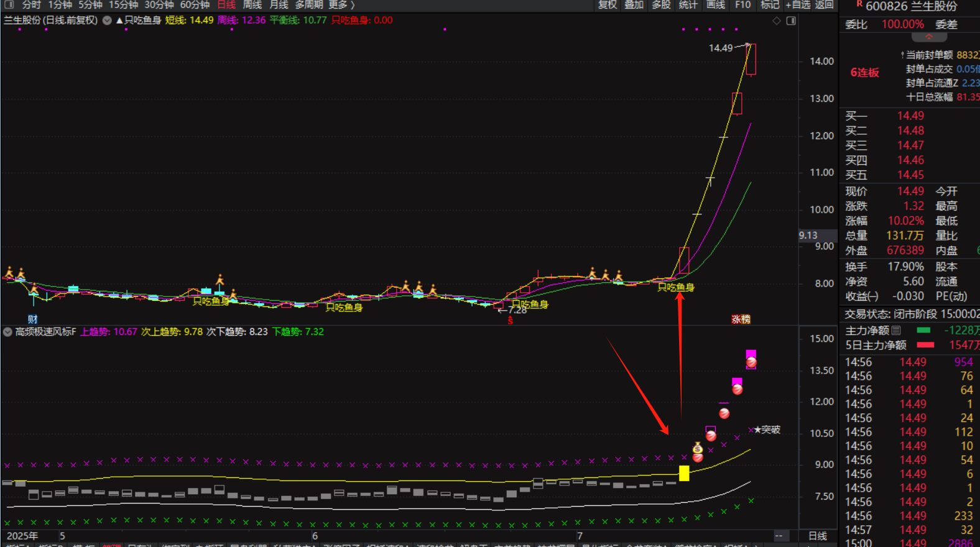Click the 财 icon on the candlestick chart

[x=32, y=319]
